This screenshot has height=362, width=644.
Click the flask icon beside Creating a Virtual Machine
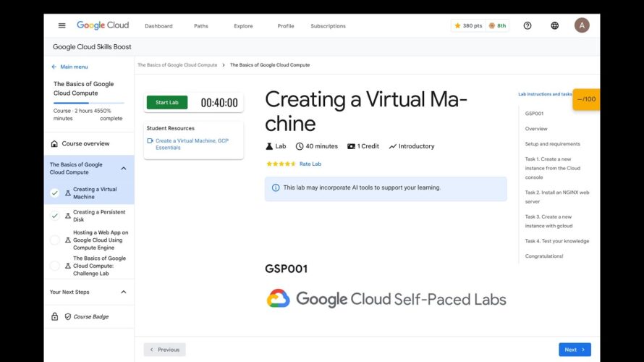(x=68, y=193)
